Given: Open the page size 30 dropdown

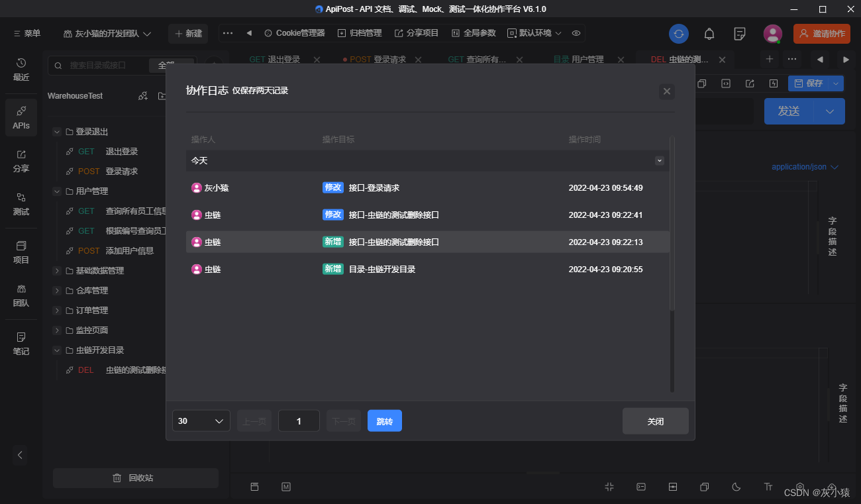Looking at the screenshot, I should (201, 421).
